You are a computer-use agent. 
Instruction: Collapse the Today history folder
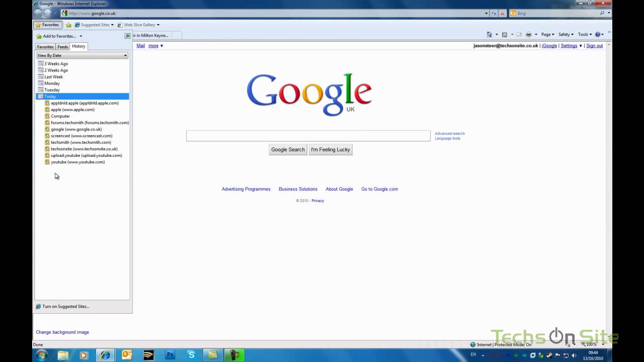83,97
